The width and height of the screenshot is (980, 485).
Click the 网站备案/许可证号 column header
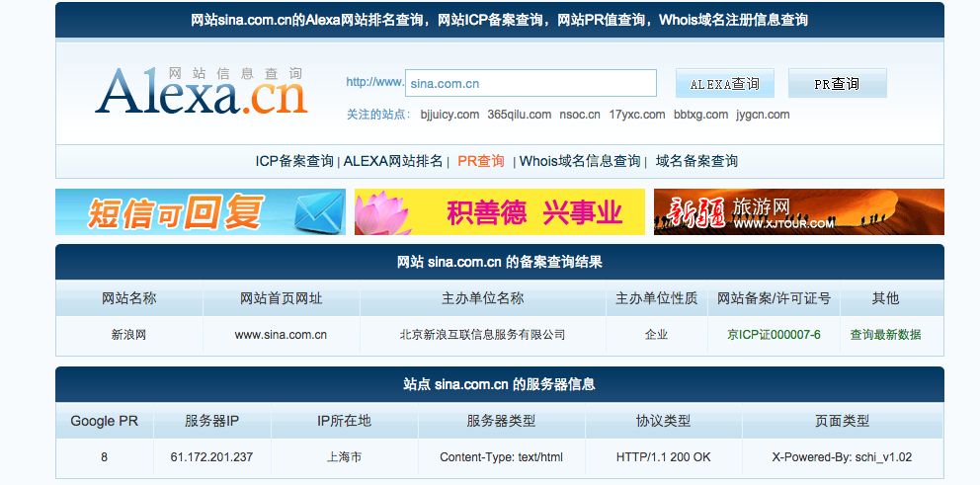[774, 298]
